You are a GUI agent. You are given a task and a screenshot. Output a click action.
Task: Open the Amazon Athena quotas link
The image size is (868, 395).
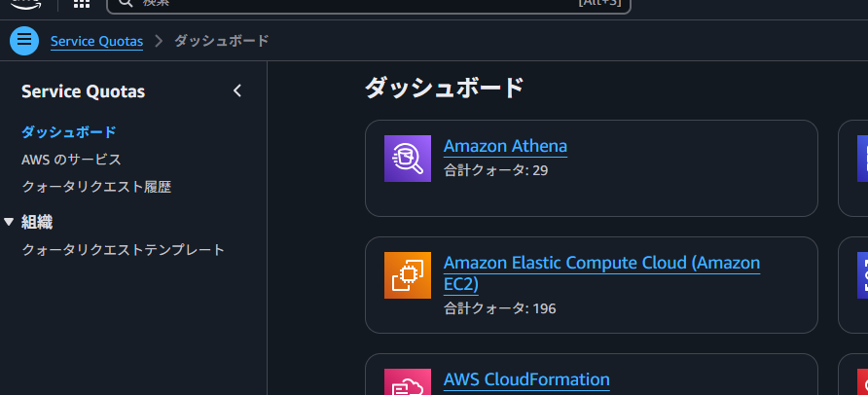click(505, 146)
